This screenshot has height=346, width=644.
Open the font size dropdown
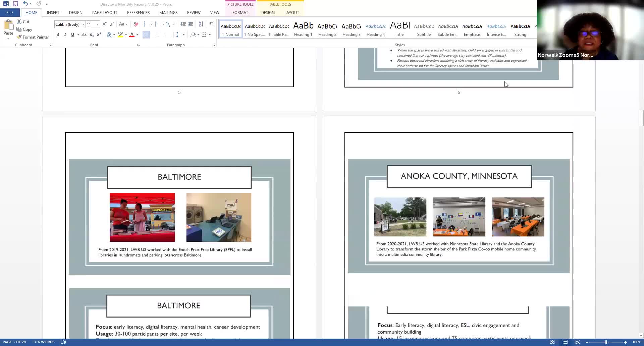[98, 24]
